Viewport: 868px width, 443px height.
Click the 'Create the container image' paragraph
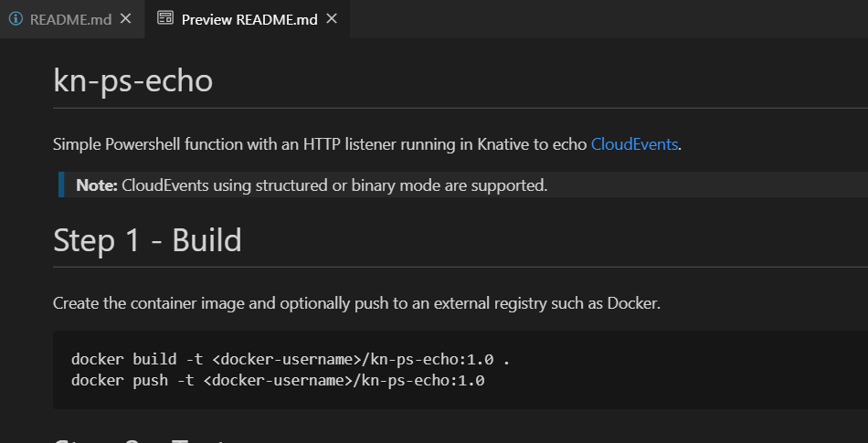(356, 302)
